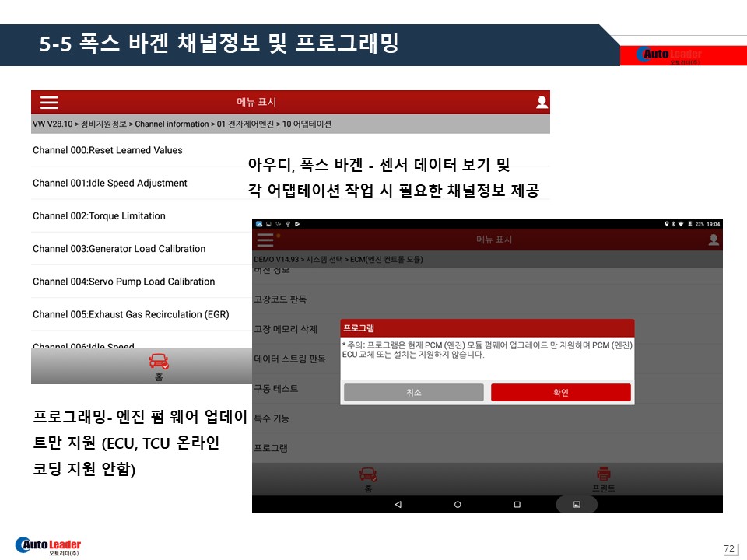The image size is (747, 560).
Task: Click the DEMO V14.93 breadcrumb path
Action: (338, 260)
